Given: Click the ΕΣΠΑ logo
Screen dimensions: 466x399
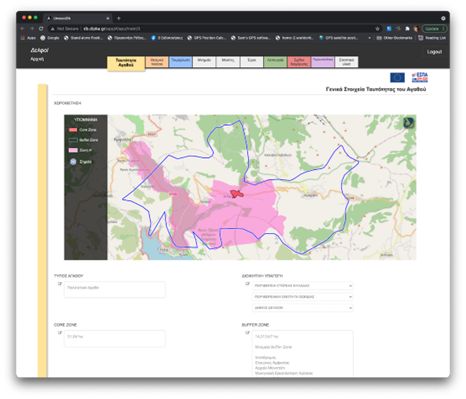Looking at the screenshot, I should point(420,77).
